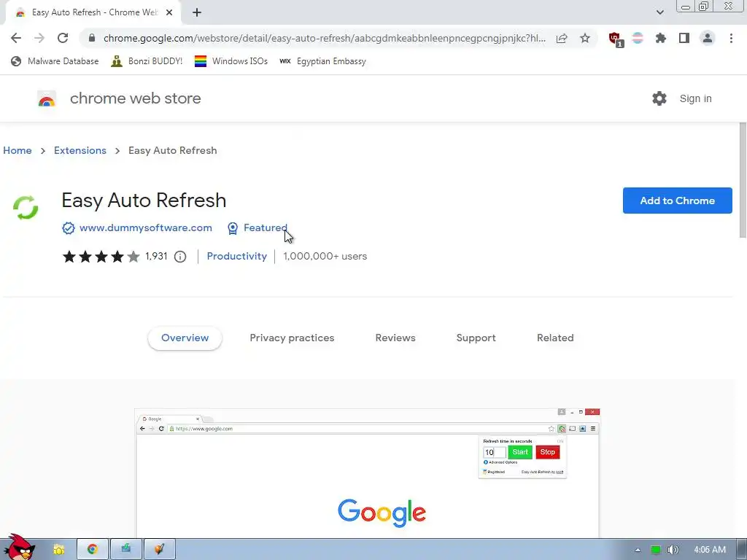Open the folder icon in taskbar

tap(58, 550)
